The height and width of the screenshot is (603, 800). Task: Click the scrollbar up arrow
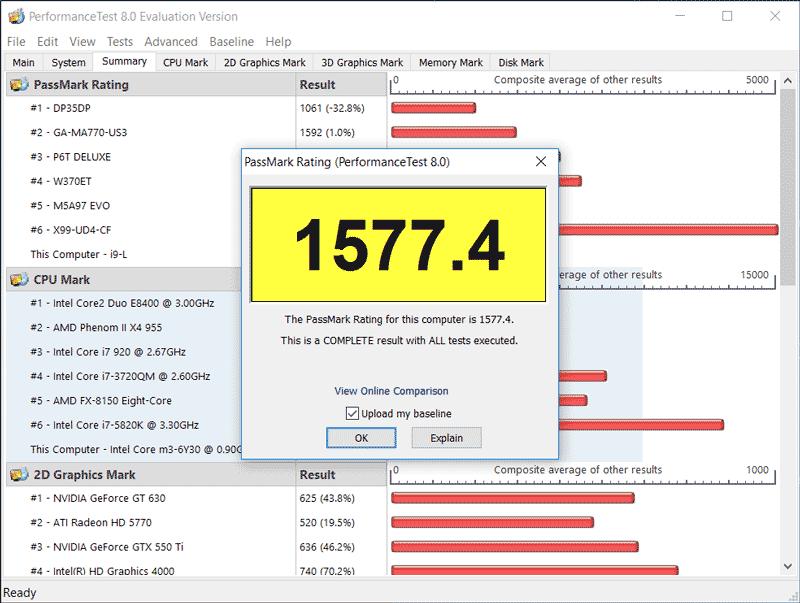tap(788, 81)
